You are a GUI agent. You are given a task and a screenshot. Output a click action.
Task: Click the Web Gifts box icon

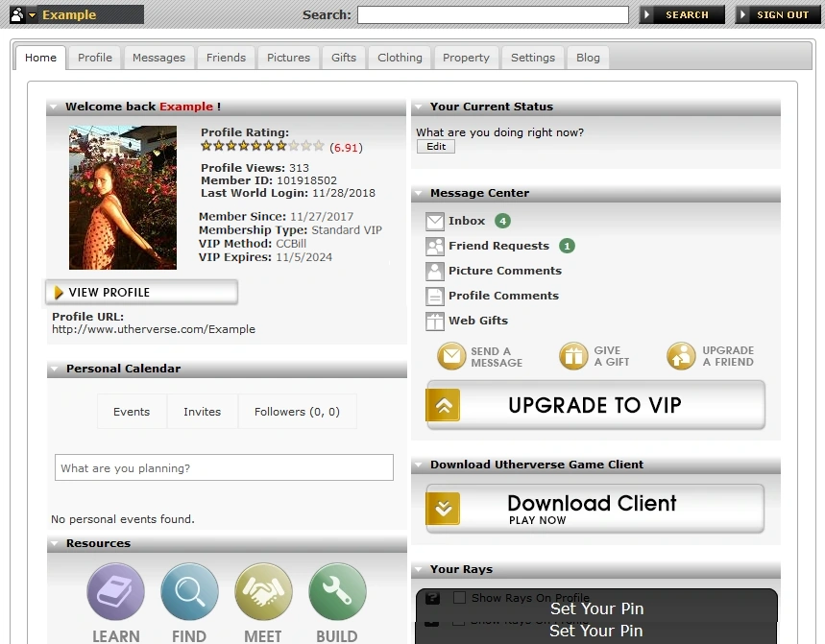tap(435, 322)
